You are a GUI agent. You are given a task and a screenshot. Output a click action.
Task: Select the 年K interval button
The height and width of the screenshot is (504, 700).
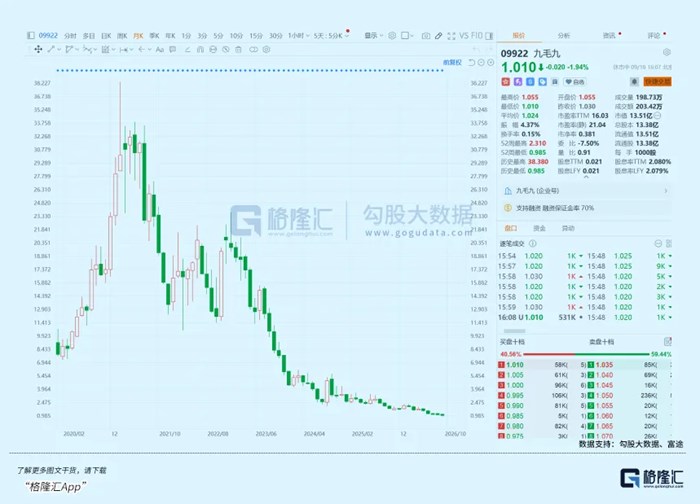170,36
